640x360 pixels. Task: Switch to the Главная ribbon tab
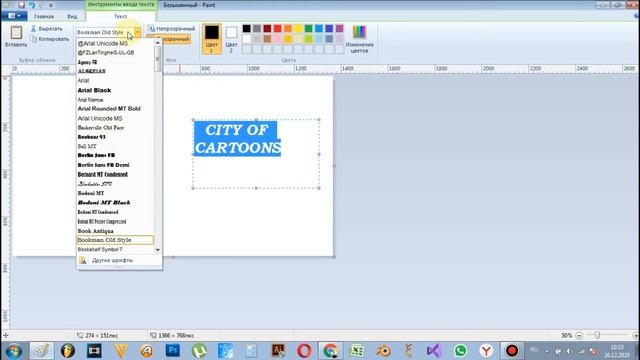pos(44,16)
